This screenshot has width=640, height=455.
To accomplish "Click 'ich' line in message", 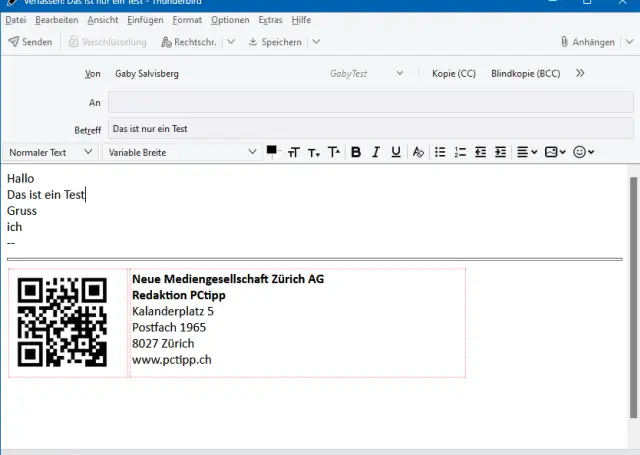I will (x=14, y=227).
